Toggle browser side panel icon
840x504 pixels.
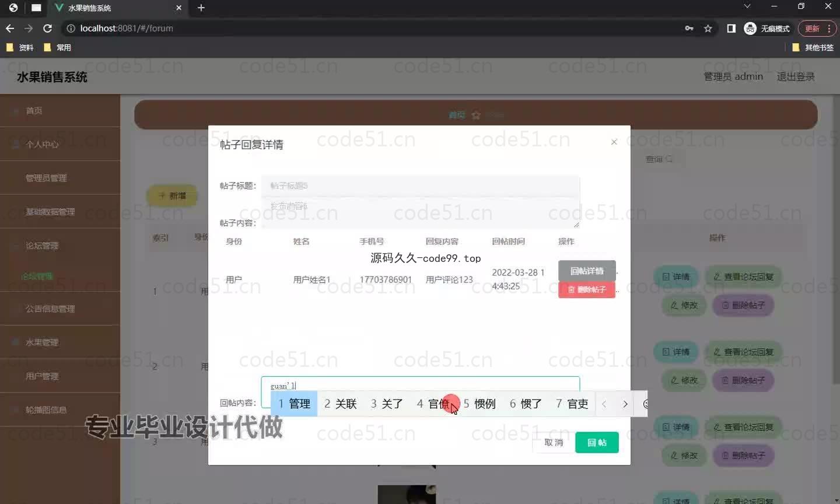(731, 28)
